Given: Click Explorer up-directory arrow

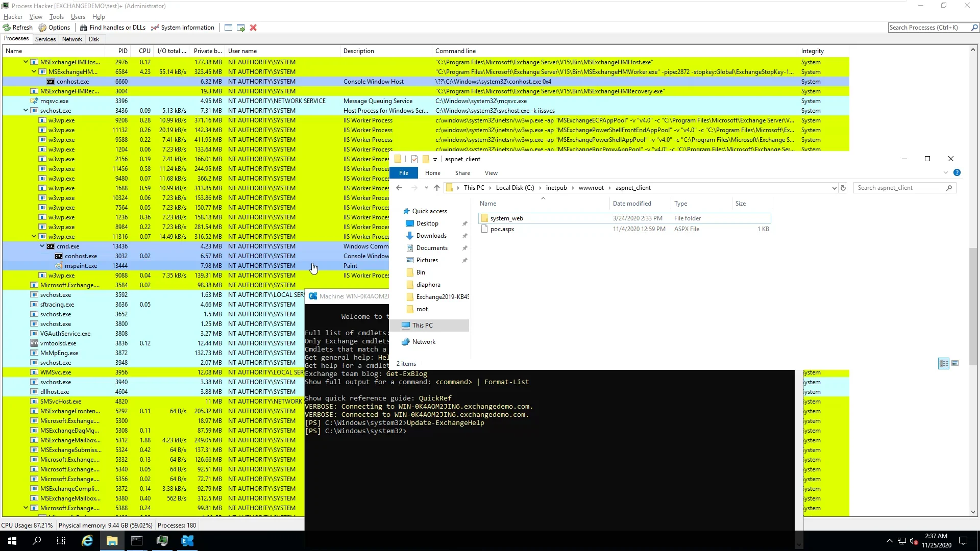Looking at the screenshot, I should (437, 188).
